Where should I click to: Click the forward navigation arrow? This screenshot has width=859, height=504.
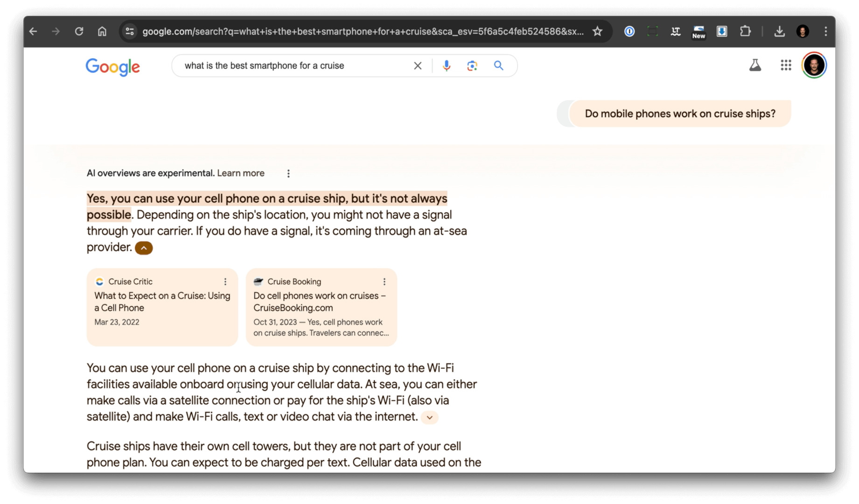coord(56,31)
